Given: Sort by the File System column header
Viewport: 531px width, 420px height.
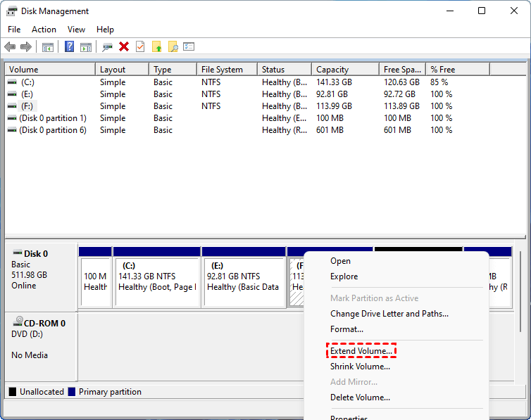Looking at the screenshot, I should [227, 70].
